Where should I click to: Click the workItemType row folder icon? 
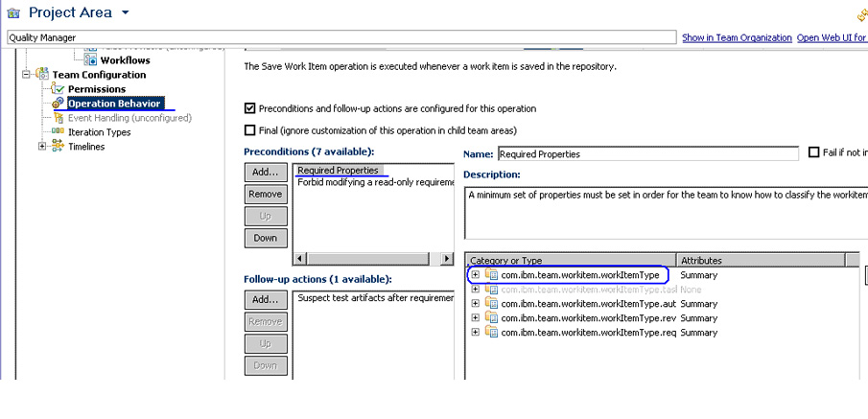492,274
